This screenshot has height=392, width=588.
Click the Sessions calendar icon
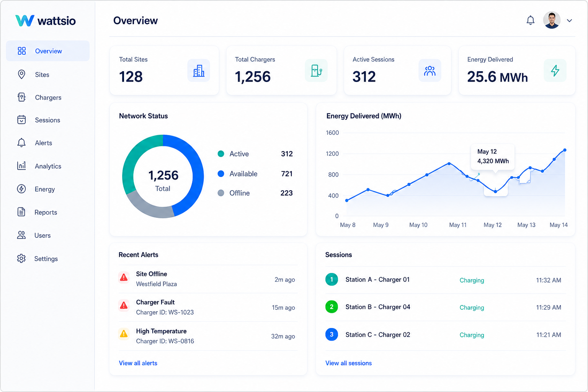[x=22, y=120]
